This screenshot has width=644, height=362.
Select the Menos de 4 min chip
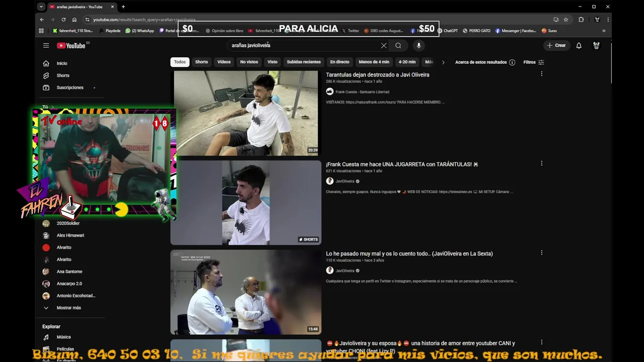pos(374,62)
